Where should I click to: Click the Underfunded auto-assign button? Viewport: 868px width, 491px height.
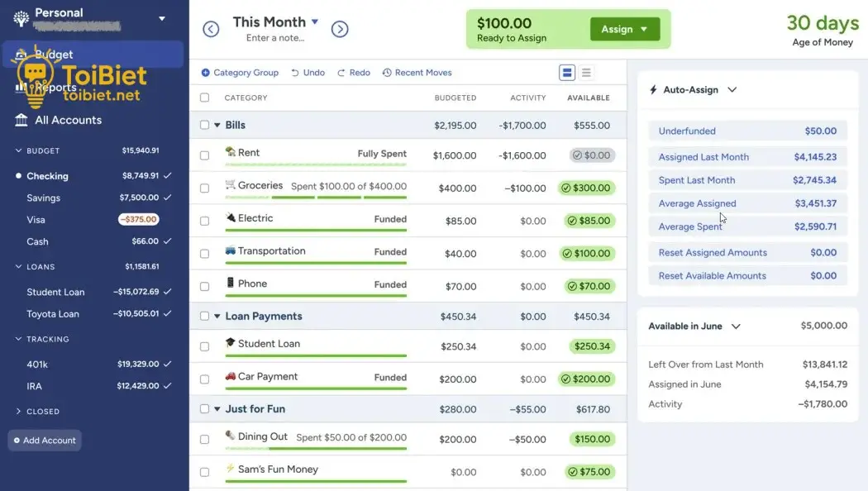747,131
